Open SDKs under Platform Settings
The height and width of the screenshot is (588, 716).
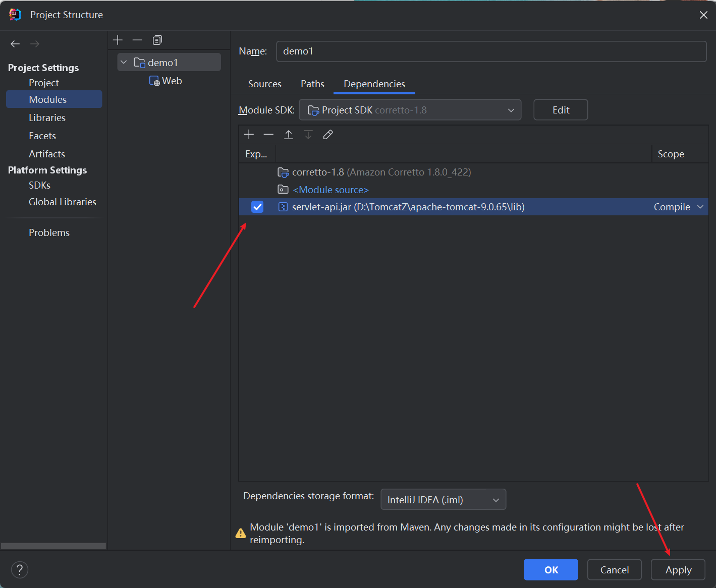coord(40,185)
